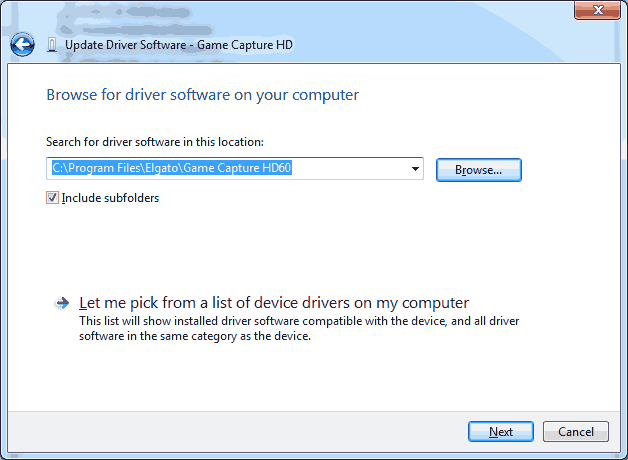
Task: Cancel the Update Driver Software wizard
Action: coord(576,432)
